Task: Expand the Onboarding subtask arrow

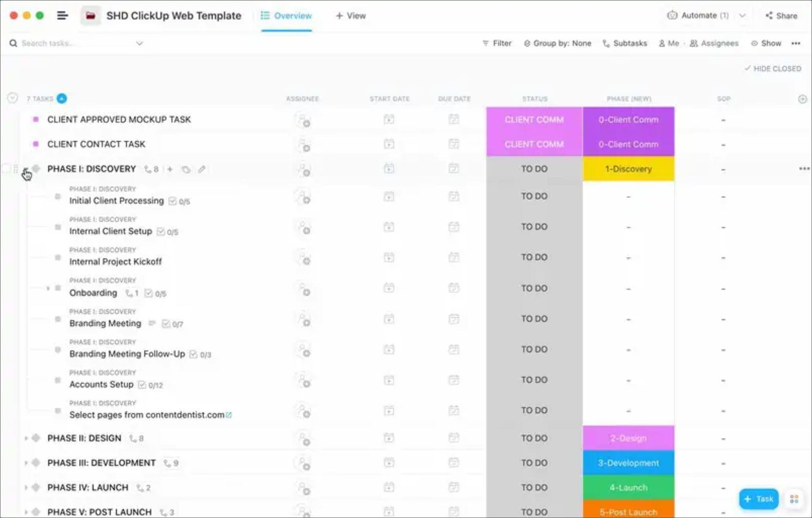Action: (x=48, y=288)
